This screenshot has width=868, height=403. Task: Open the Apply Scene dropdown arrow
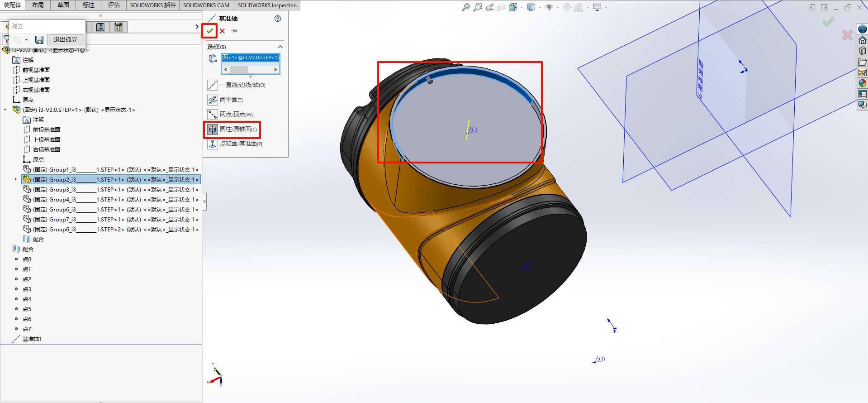pos(588,7)
